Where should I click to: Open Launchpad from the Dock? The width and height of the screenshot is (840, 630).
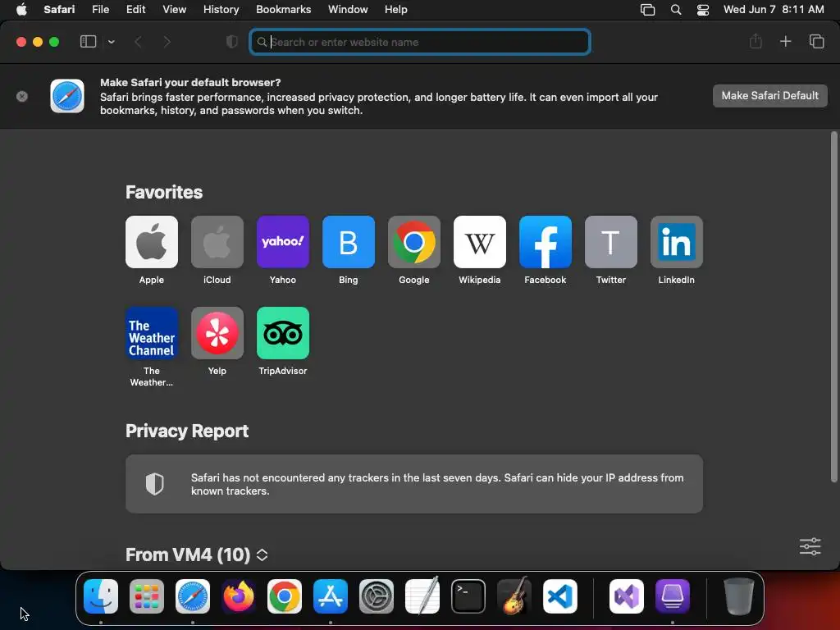point(147,596)
